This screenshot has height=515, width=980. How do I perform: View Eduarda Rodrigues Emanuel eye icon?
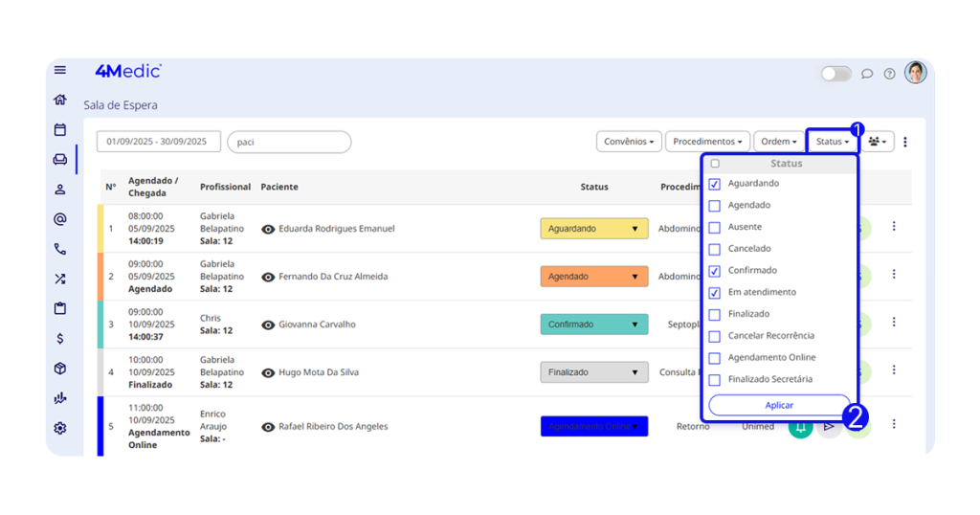tap(268, 229)
